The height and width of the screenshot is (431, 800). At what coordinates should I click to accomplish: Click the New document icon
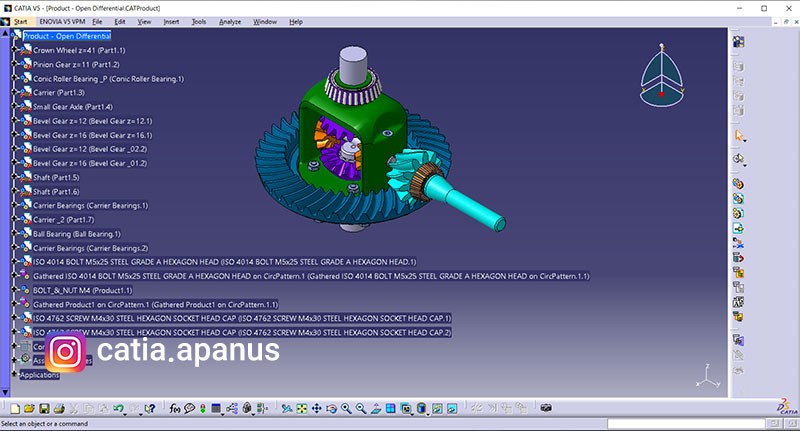coord(15,409)
